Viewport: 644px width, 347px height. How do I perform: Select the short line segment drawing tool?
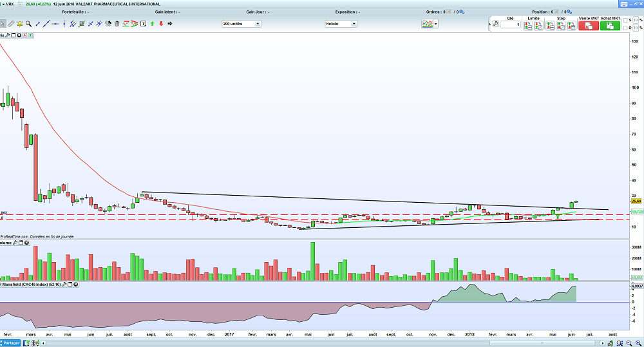pos(38,24)
